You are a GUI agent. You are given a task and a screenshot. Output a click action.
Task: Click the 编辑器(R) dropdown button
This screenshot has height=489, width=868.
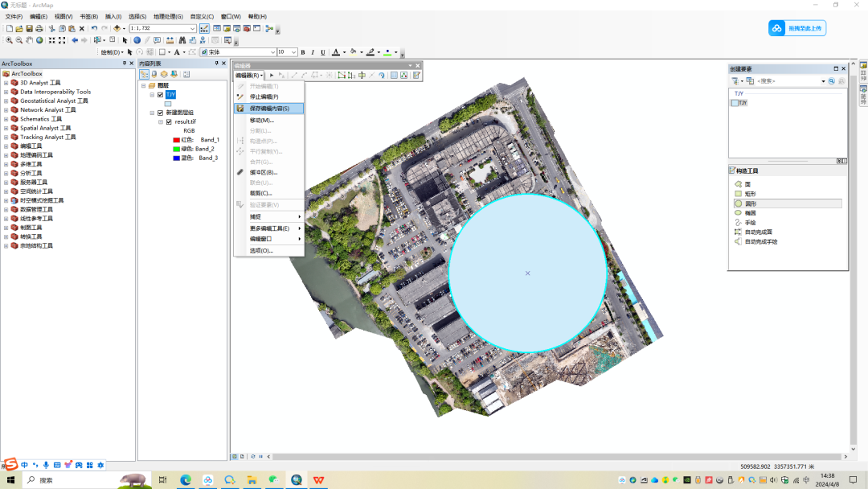(x=248, y=76)
